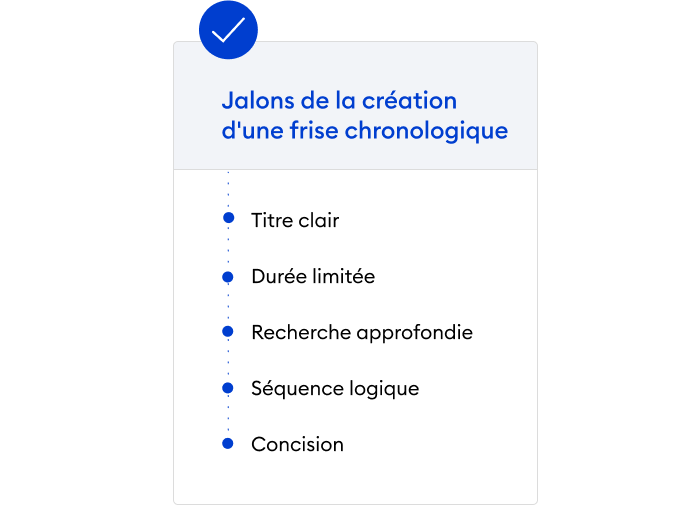This screenshot has height=506, width=700.
Task: Click the white checkmark inside blue circle
Action: [228, 30]
